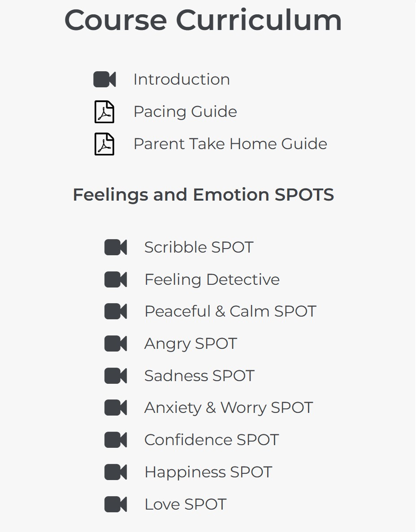Viewport: 416px width, 532px height.
Task: Click the PDF icon for Parent Take Home Guide
Action: (x=104, y=144)
